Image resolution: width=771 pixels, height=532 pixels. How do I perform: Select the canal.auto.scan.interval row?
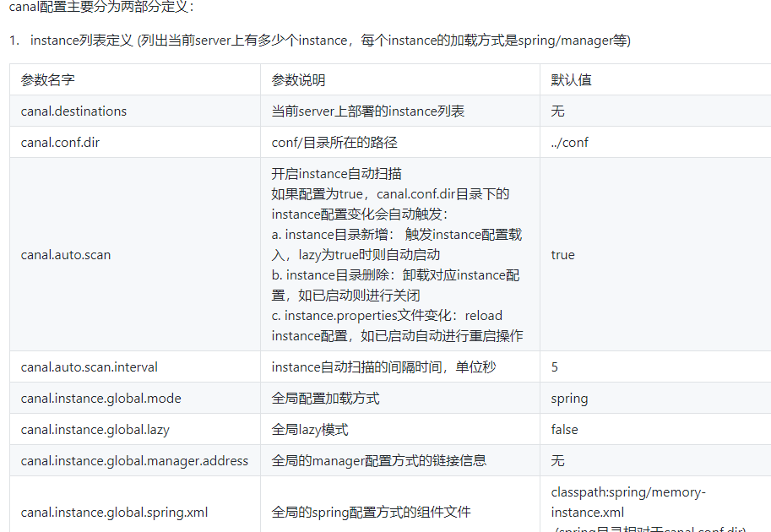click(x=83, y=366)
